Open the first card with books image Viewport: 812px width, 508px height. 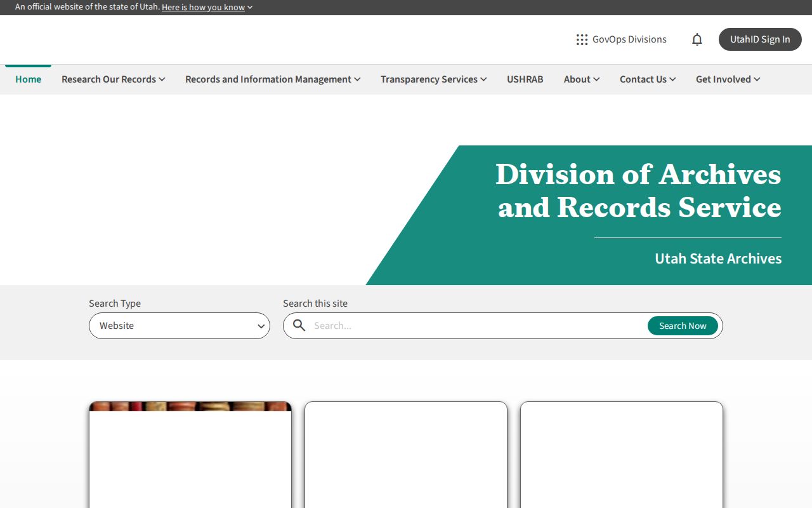(x=190, y=455)
